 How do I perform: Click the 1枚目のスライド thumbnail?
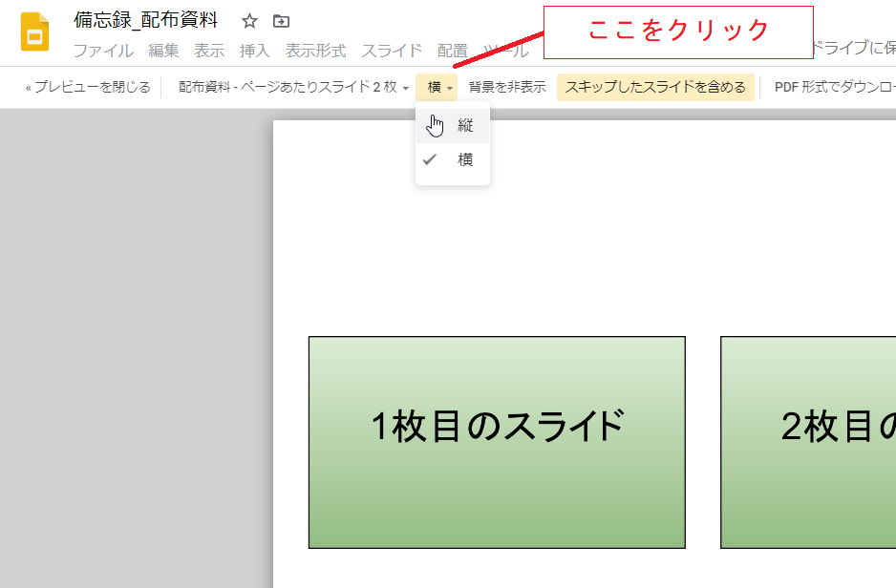[x=497, y=442]
